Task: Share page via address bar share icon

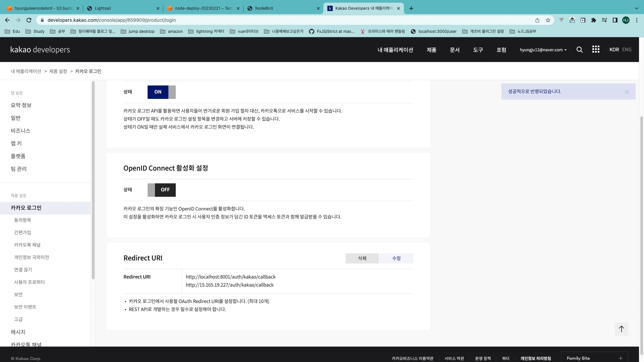Action: [537, 20]
